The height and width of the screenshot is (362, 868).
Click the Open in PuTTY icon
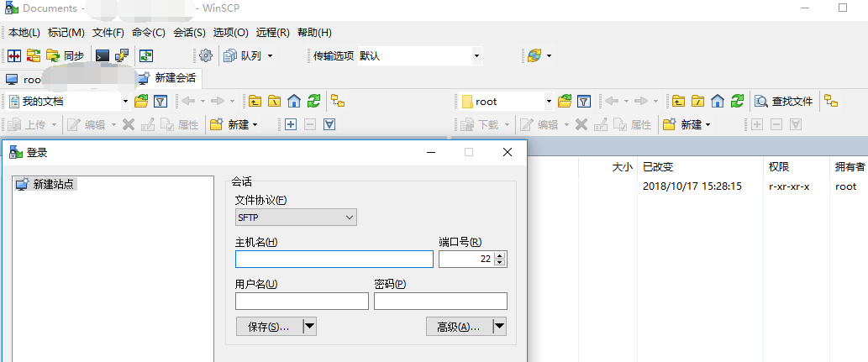point(122,56)
